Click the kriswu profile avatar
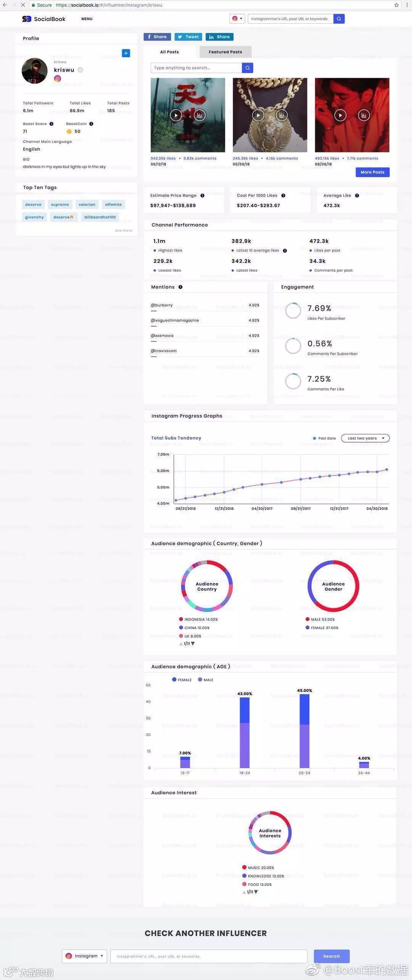 [35, 71]
